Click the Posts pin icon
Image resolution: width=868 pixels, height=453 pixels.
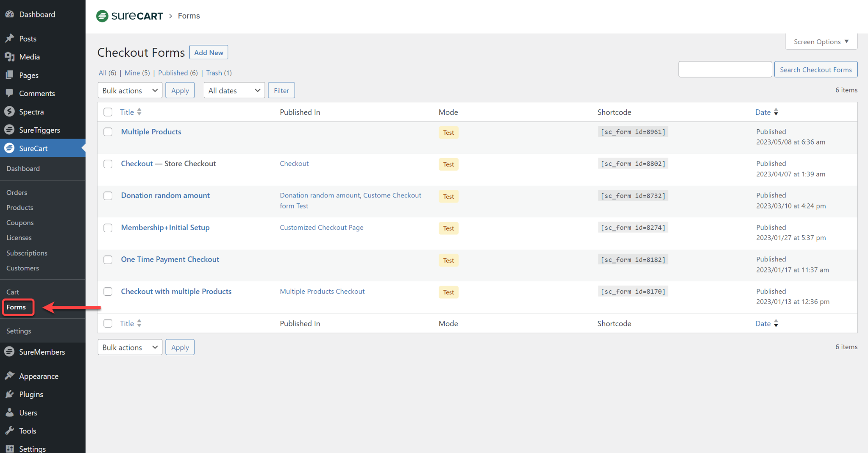point(9,39)
